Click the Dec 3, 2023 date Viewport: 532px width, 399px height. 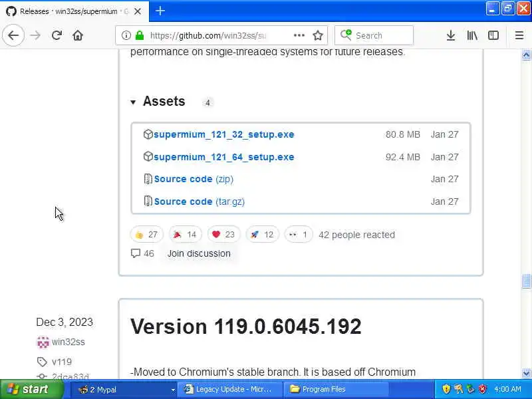65,322
